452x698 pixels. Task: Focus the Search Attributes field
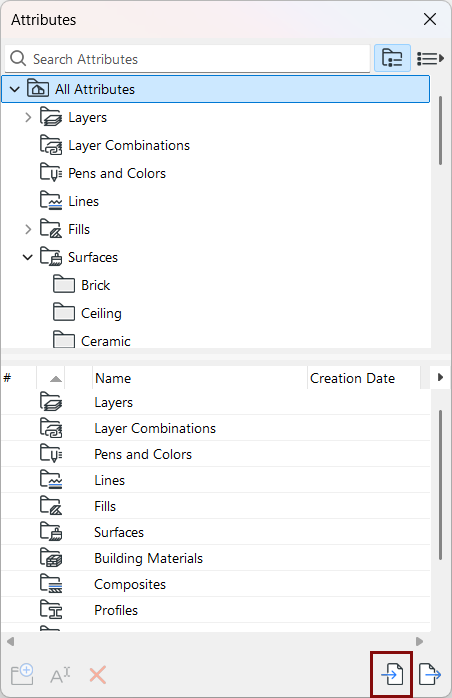pyautogui.click(x=187, y=59)
